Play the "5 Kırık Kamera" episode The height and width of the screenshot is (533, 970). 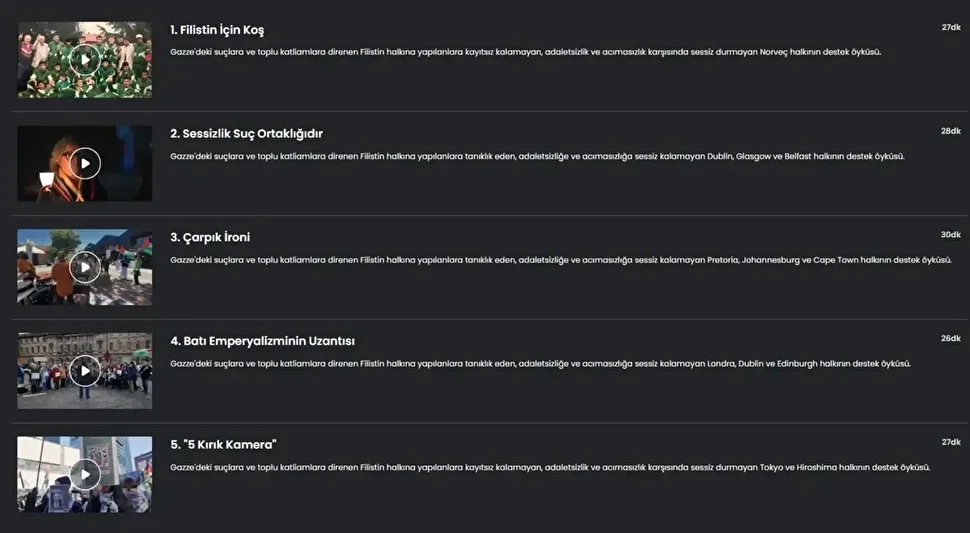tap(85, 474)
